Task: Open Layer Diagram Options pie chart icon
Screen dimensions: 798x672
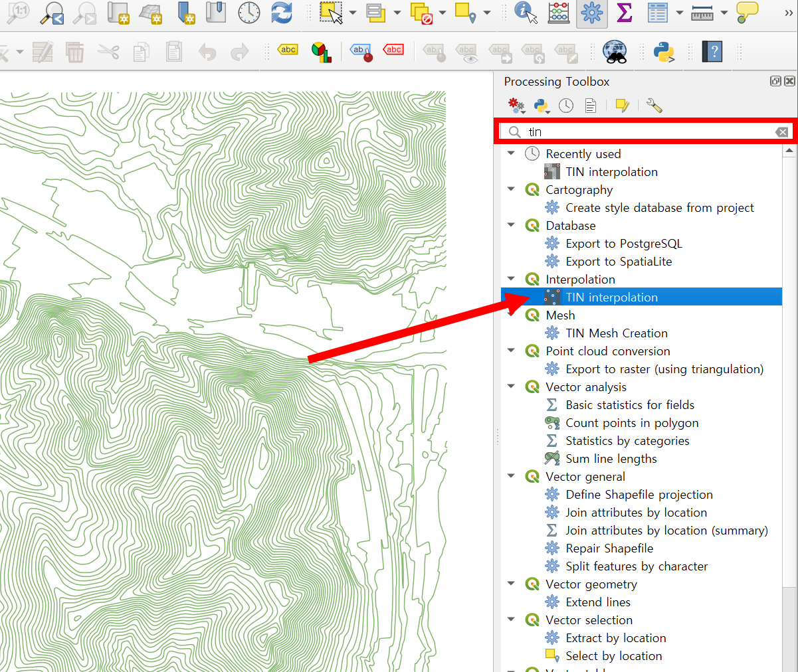Action: tap(322, 52)
